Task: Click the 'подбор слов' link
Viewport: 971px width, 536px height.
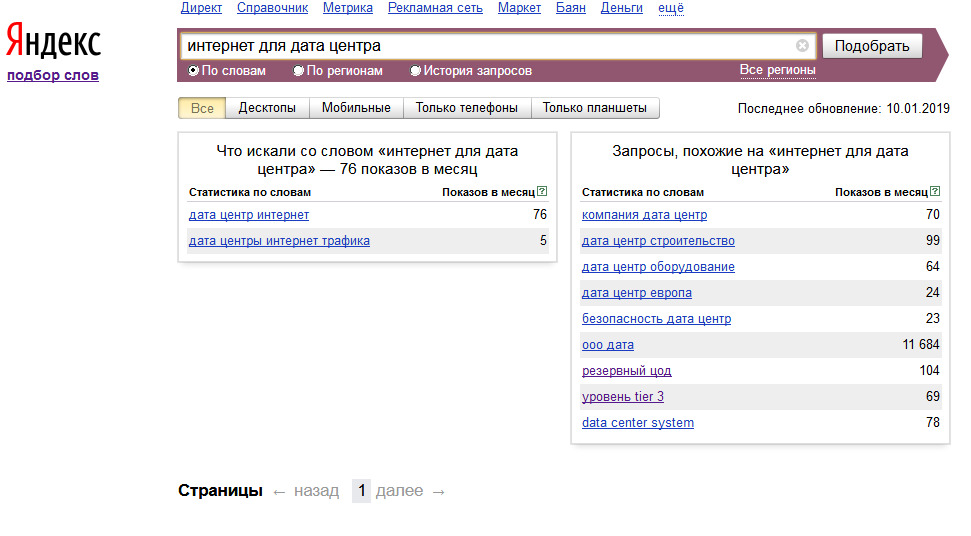Action: coord(53,75)
